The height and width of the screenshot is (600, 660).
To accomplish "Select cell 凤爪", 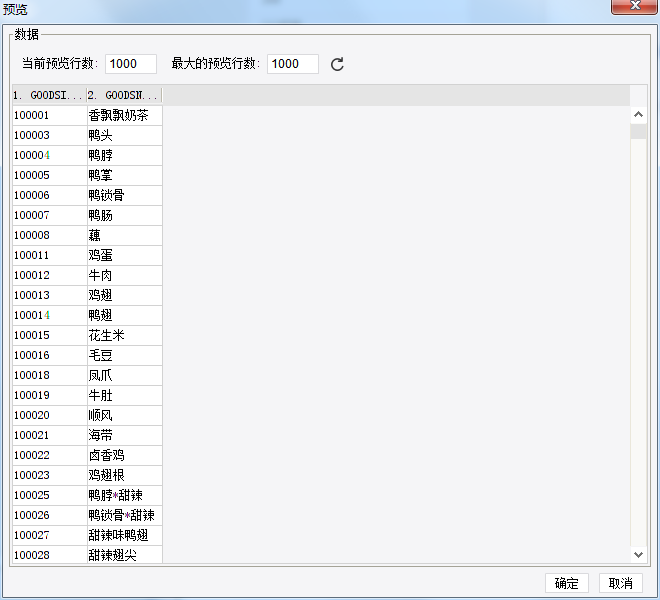I will click(x=125, y=375).
